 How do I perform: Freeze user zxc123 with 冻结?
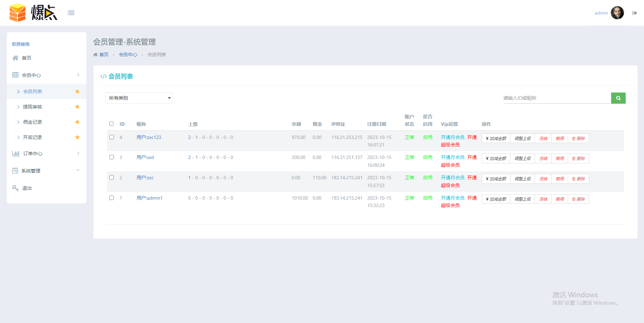(x=543, y=138)
